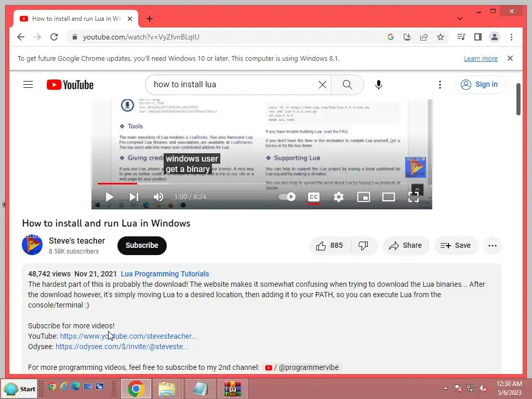
Task: Save video to playlist
Action: tap(456, 245)
